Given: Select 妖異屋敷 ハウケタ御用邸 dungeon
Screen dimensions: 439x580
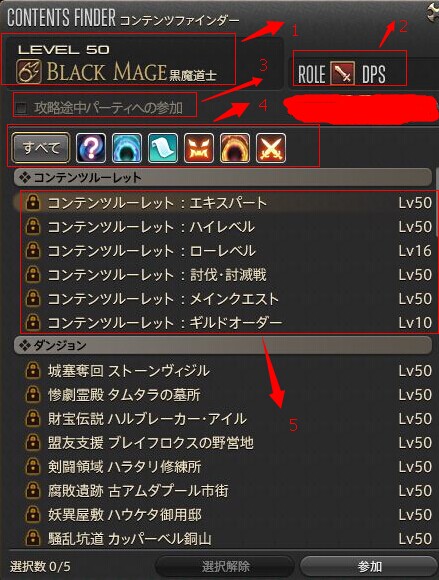Looking at the screenshot, I should (x=226, y=515).
